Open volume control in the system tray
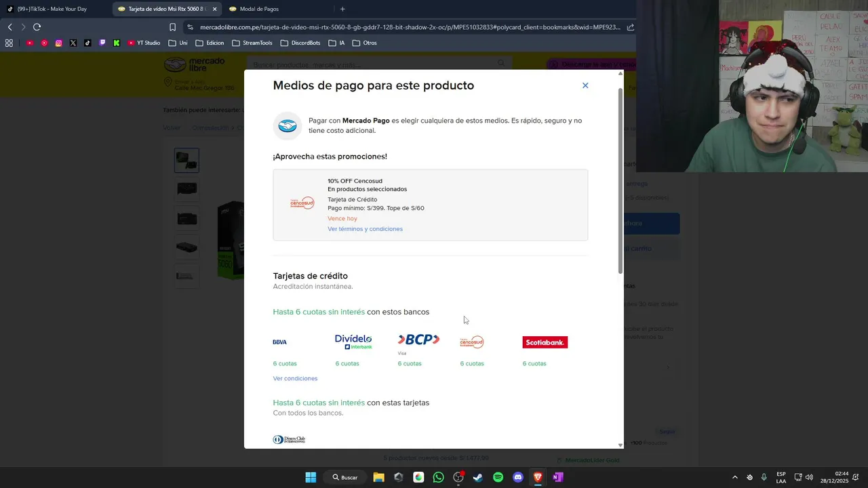This screenshot has height=488, width=868. click(x=809, y=477)
